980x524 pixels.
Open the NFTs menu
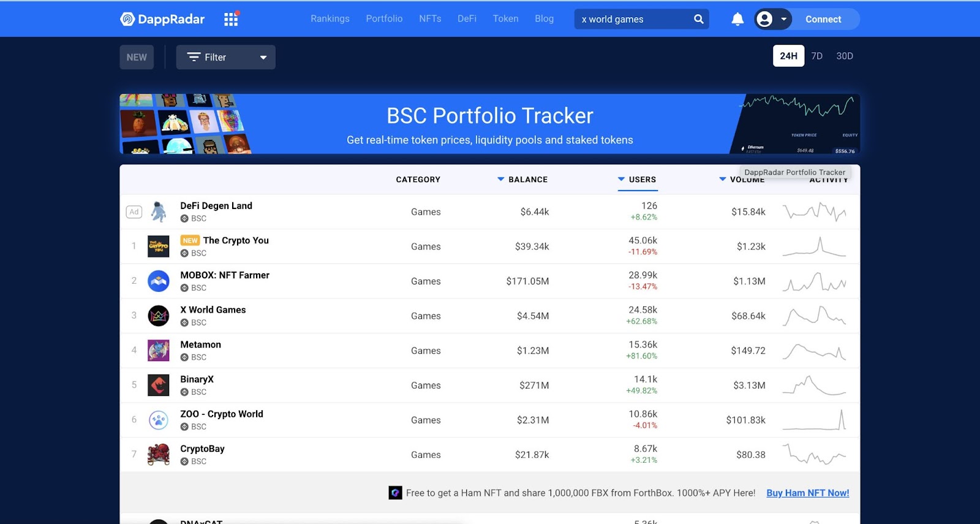pyautogui.click(x=430, y=18)
